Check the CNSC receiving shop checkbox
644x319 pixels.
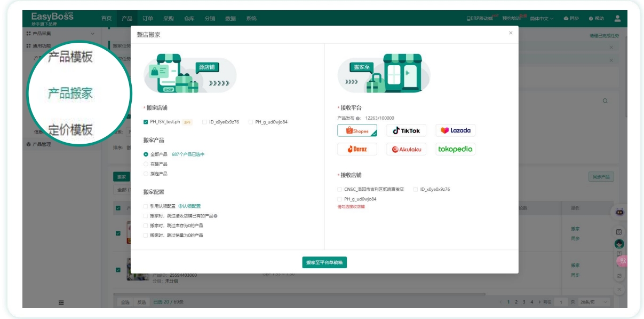pos(340,189)
